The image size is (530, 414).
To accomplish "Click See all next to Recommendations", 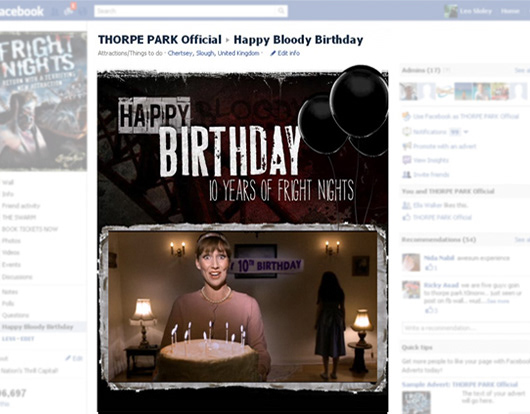I will [x=522, y=240].
